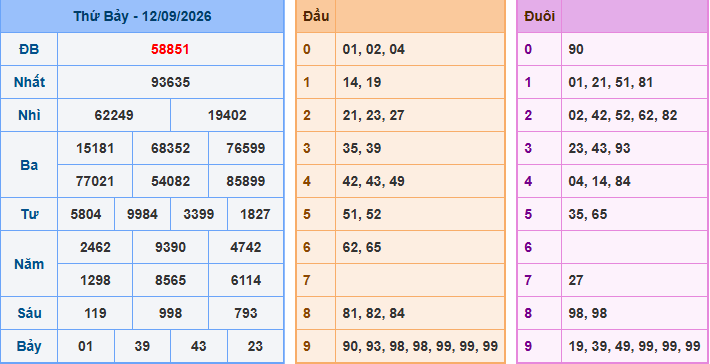Select Sáu prize number 793
This screenshot has height=364, width=710.
(x=246, y=313)
